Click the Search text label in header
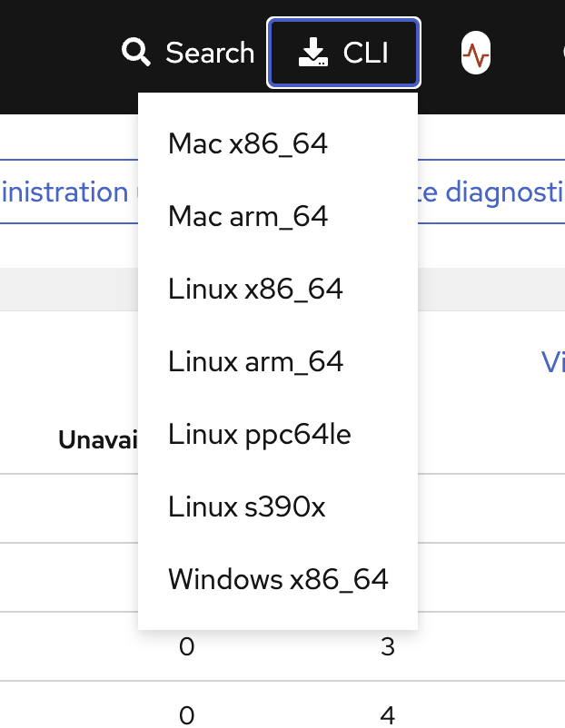This screenshot has height=728, width=565. click(x=210, y=53)
